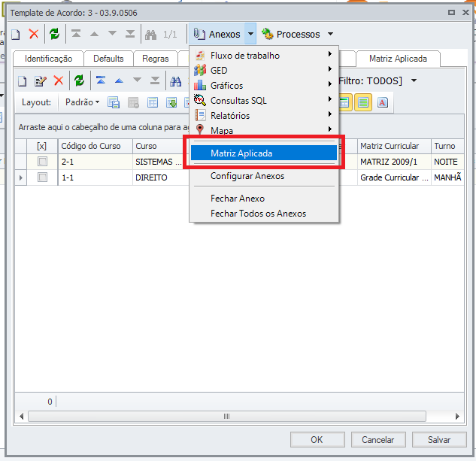Switch to the Identificação tab
Viewport: 476px width, 461px height.
pyautogui.click(x=49, y=59)
